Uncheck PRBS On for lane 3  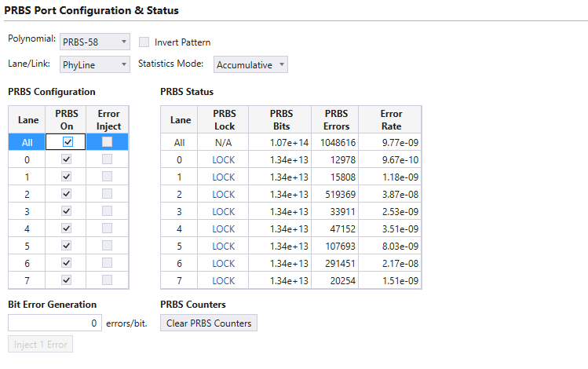(67, 211)
